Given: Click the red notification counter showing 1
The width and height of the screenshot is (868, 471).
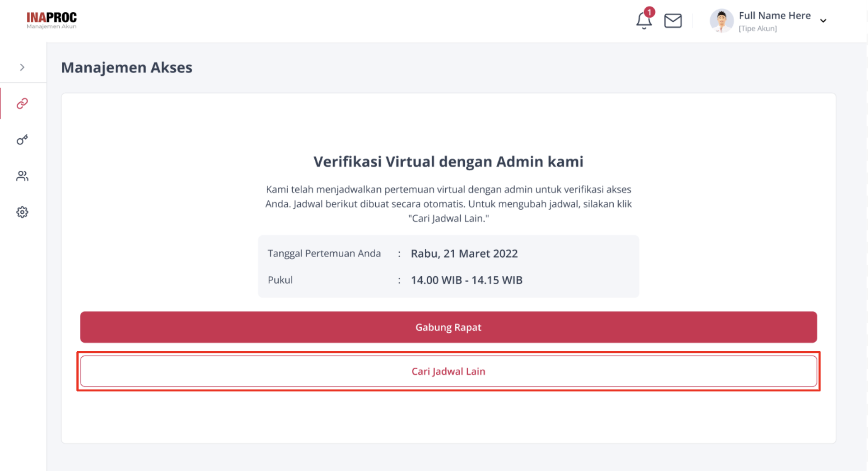Looking at the screenshot, I should 649,12.
